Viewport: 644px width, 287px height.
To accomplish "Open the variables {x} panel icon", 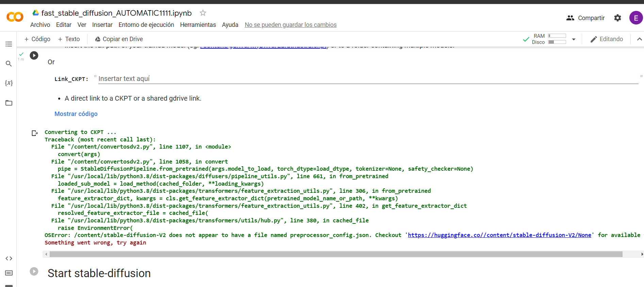I will (9, 83).
